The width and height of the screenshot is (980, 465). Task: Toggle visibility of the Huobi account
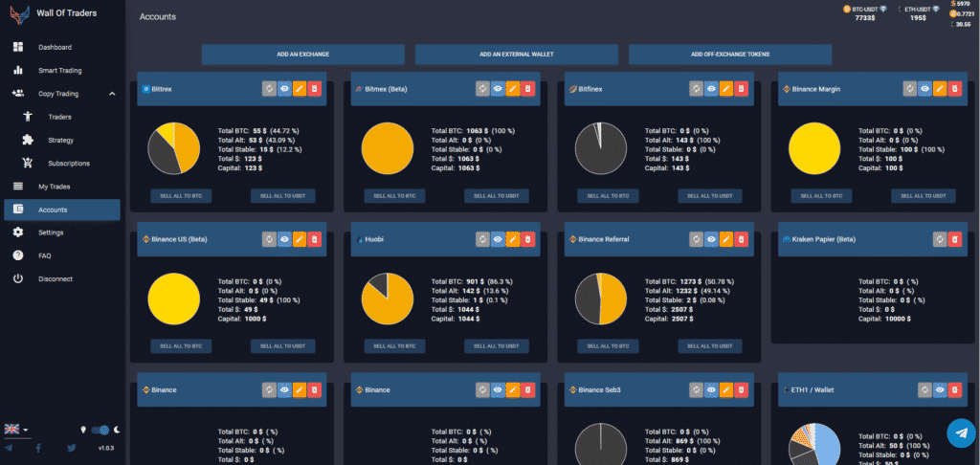coord(498,239)
